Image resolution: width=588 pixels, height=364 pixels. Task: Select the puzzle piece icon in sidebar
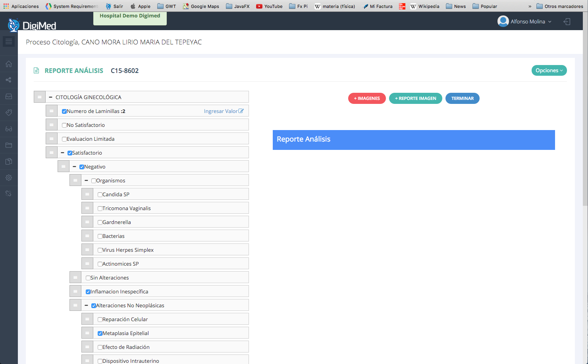tap(9, 113)
